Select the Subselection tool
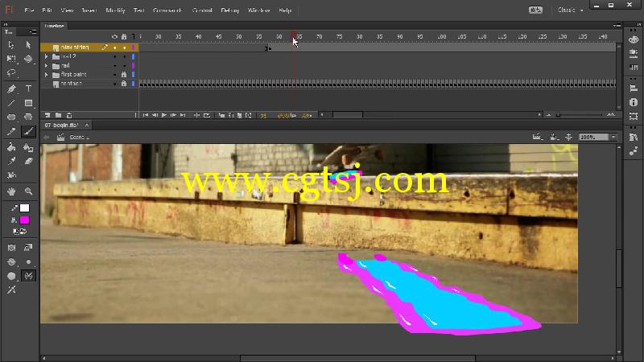 pyautogui.click(x=28, y=44)
